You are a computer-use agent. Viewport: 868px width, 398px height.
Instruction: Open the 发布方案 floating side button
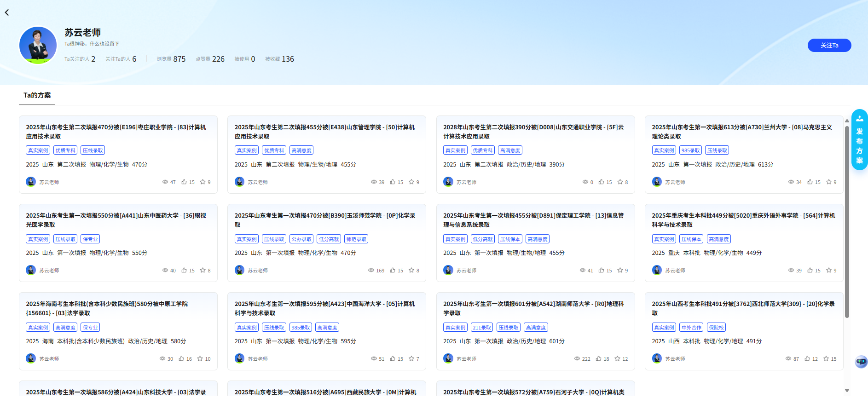click(x=859, y=140)
